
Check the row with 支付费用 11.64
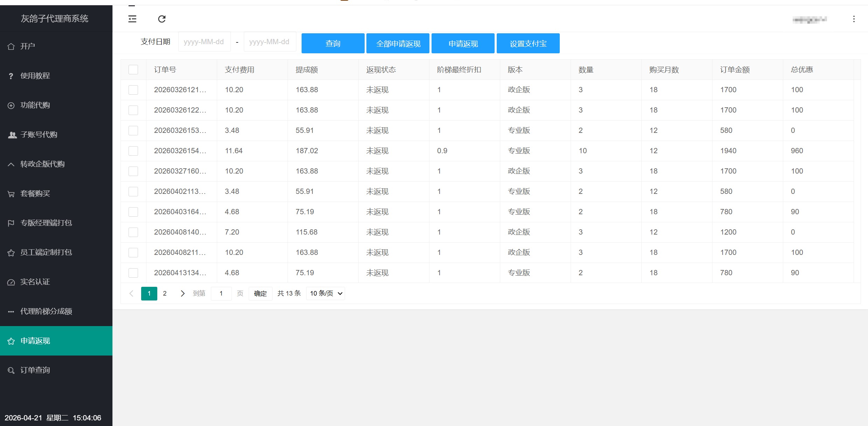pos(133,151)
